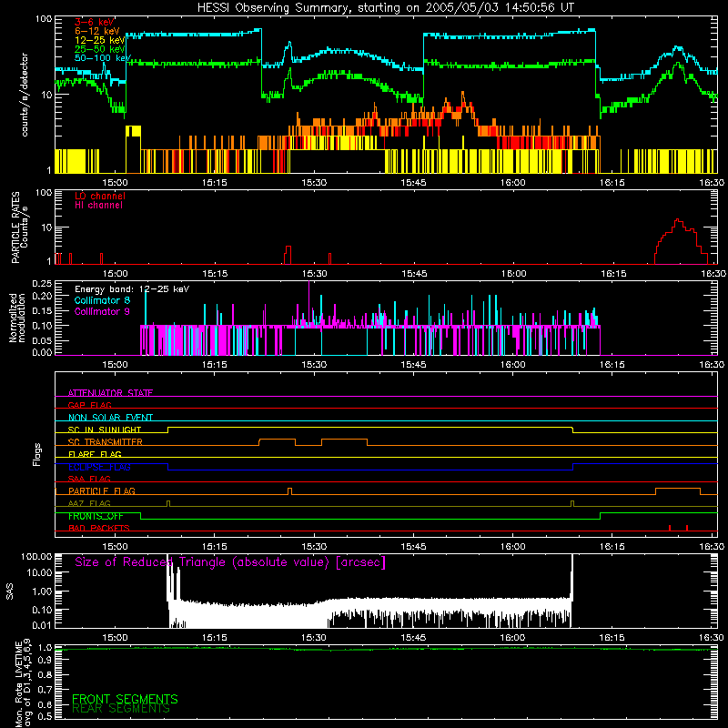Click the ECLIPSE FLAG label

[99, 467]
